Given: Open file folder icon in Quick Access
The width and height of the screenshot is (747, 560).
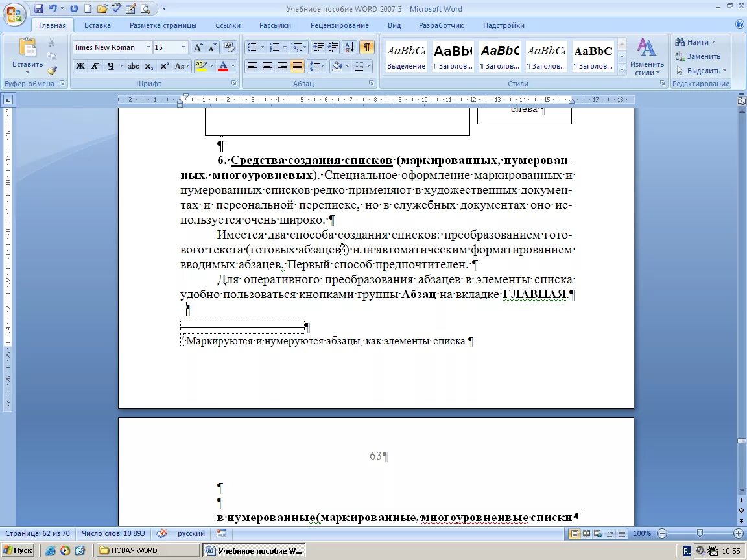Looking at the screenshot, I should (x=102, y=8).
